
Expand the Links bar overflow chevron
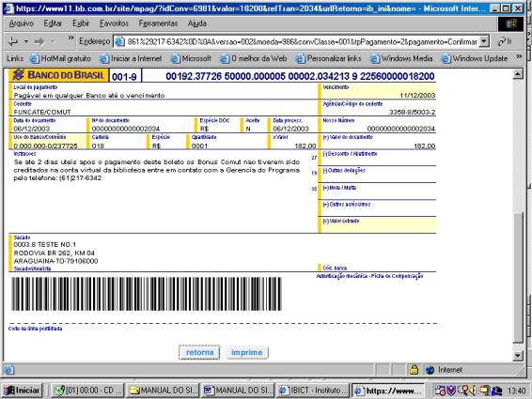tap(519, 56)
